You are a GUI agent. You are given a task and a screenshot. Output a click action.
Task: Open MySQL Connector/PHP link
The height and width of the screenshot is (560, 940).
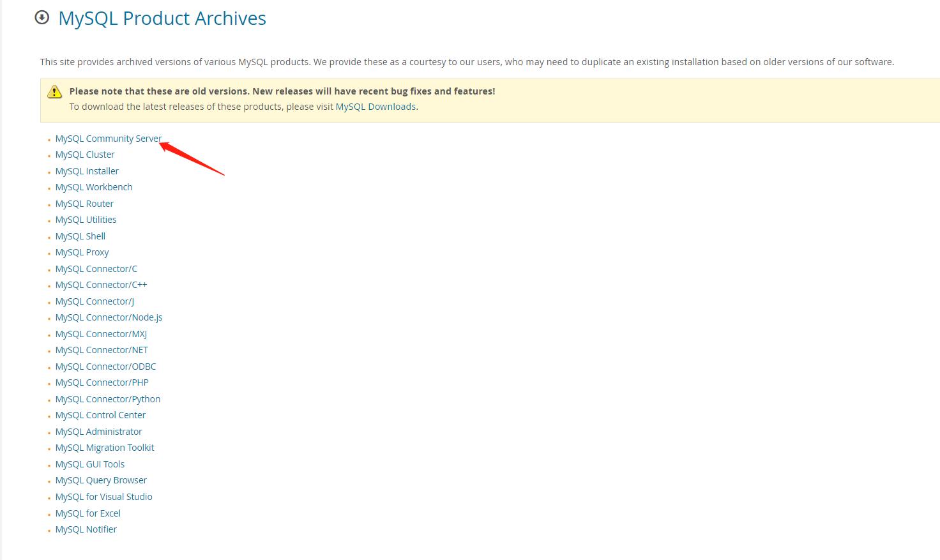102,382
